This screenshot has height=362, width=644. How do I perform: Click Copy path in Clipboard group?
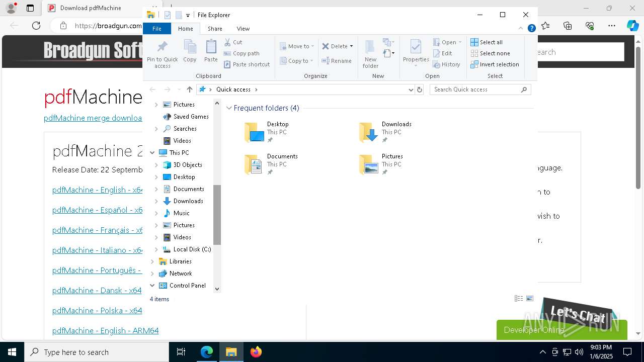pos(242,53)
